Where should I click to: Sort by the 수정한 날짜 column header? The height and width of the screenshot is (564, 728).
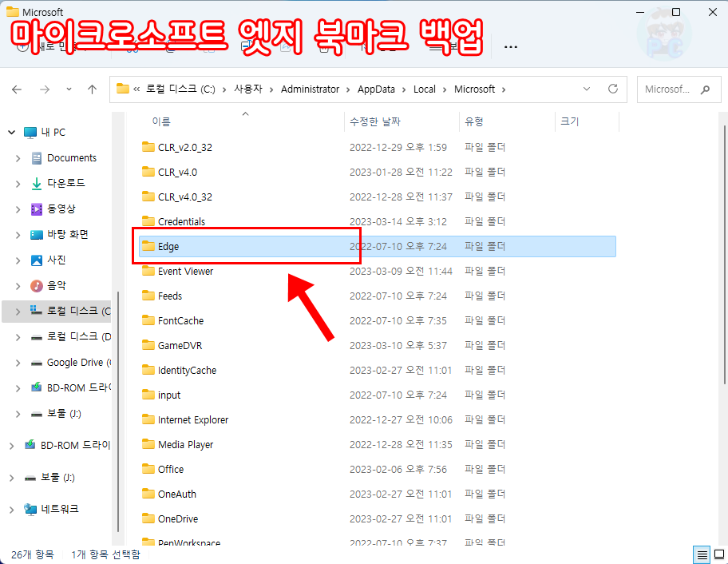(x=374, y=121)
